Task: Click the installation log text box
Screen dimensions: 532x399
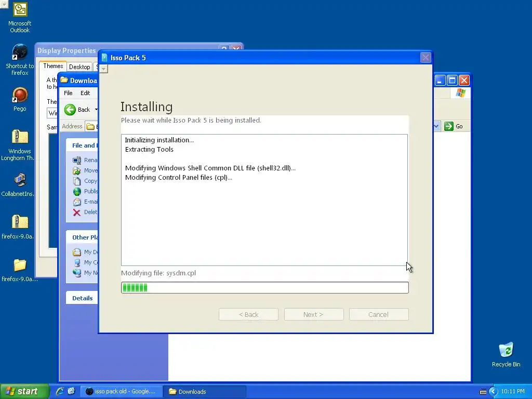Action: pyautogui.click(x=264, y=200)
